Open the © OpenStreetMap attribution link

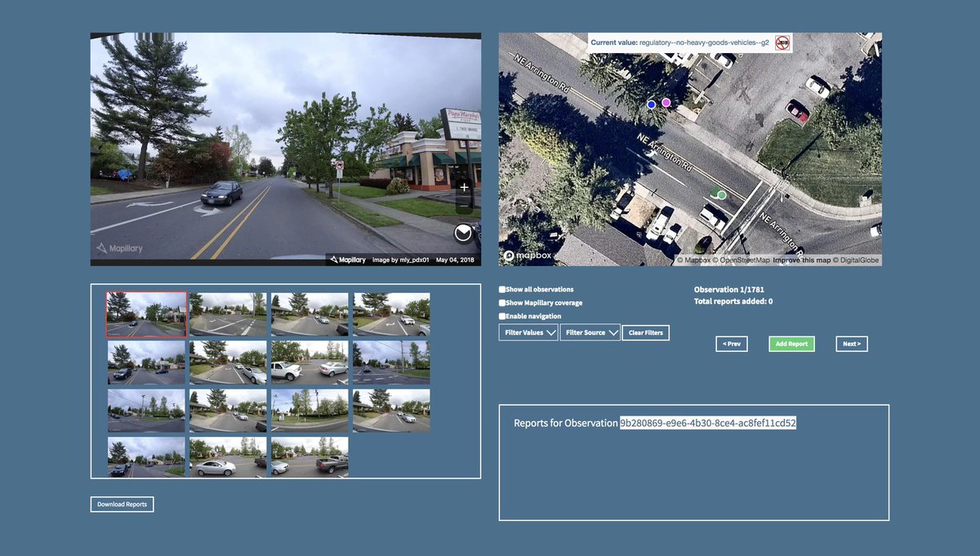coord(742,260)
